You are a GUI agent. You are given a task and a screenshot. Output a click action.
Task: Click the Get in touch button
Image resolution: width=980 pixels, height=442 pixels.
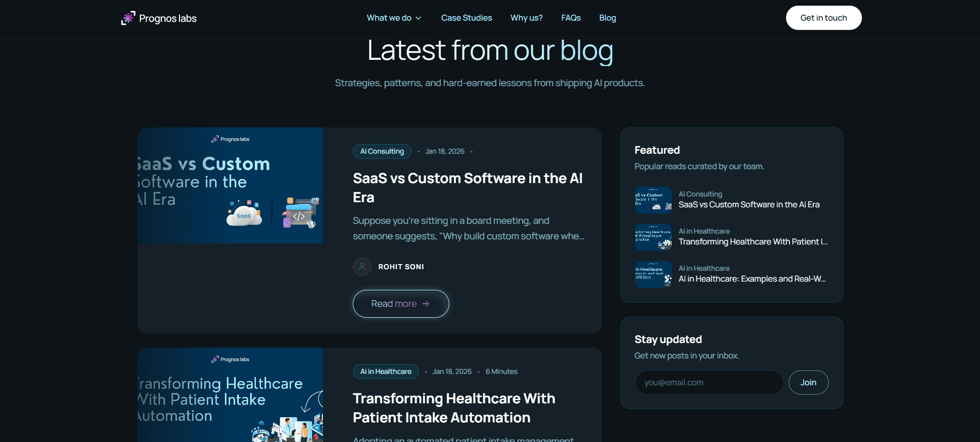coord(823,18)
